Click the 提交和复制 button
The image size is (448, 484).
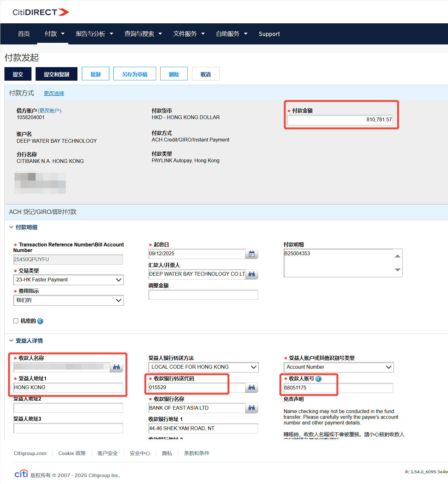56,74
